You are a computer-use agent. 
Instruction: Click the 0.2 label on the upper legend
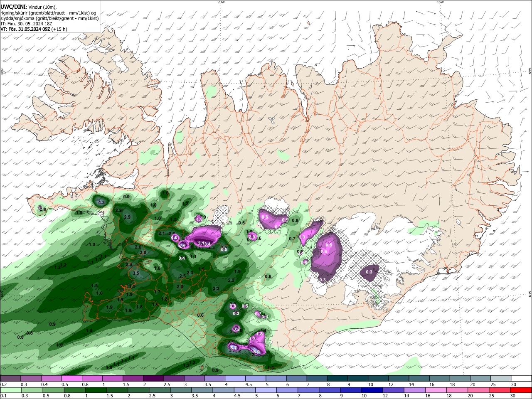(x=3, y=384)
